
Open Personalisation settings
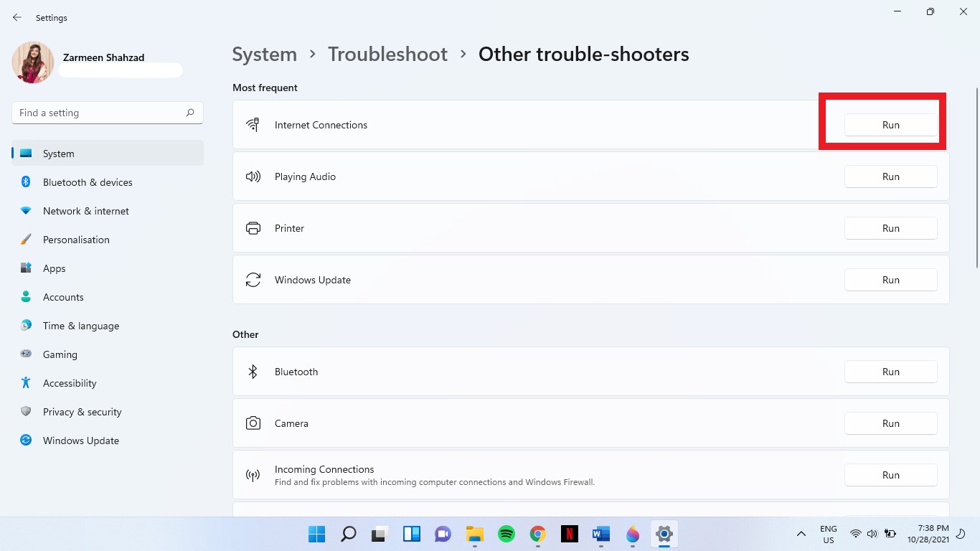76,239
